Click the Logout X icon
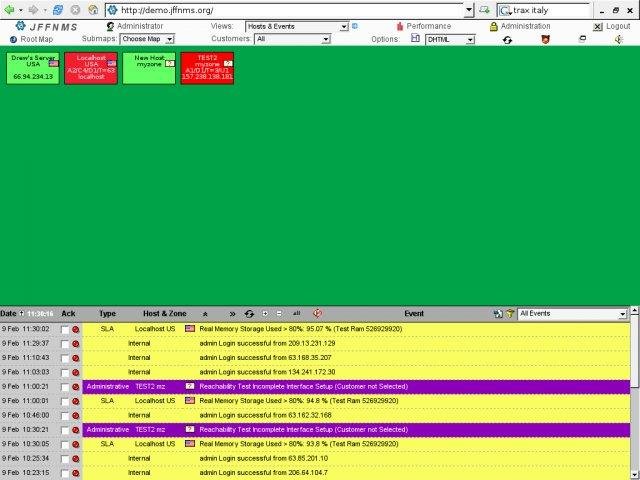The height and width of the screenshot is (480, 640). (598, 27)
